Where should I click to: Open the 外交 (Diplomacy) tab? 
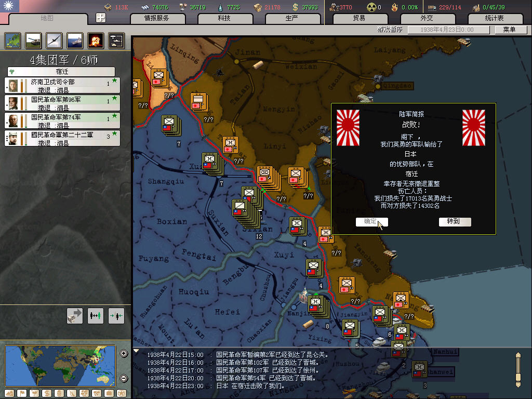(x=427, y=18)
